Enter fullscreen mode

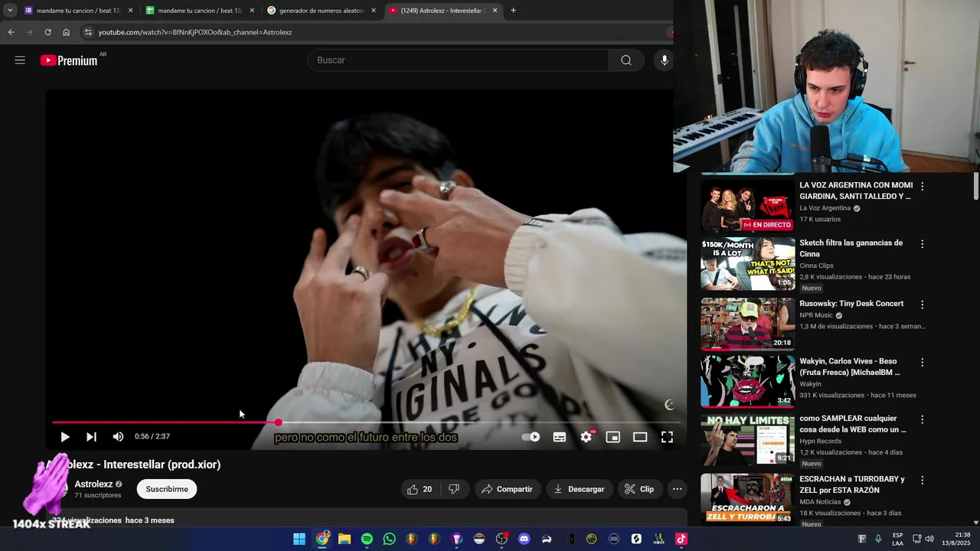coord(667,437)
